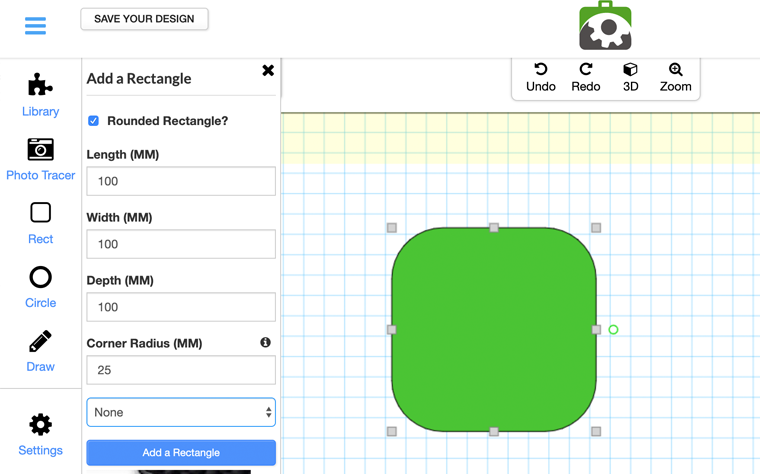Select the Circle shape tool
This screenshot has height=474, width=760.
pos(40,287)
